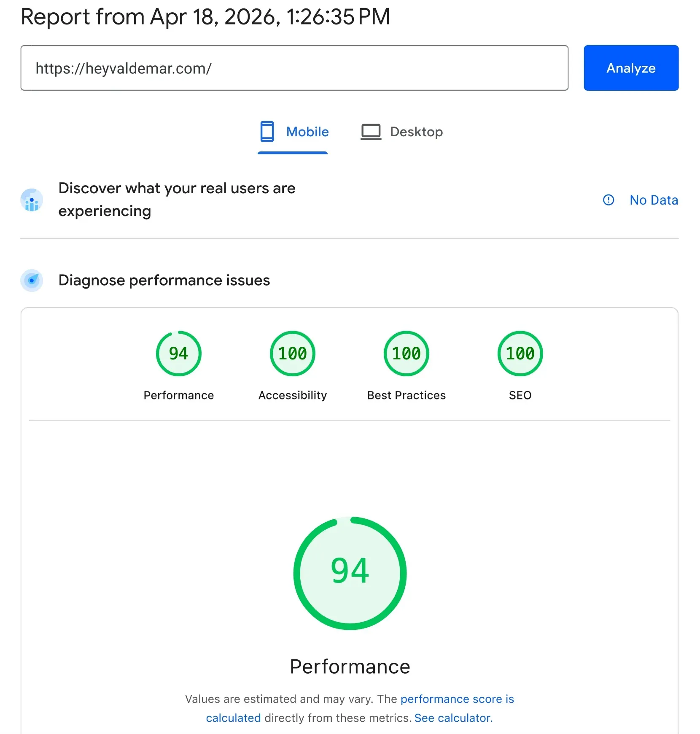700x734 pixels.
Task: Click the real users experience chart icon
Action: tap(32, 200)
